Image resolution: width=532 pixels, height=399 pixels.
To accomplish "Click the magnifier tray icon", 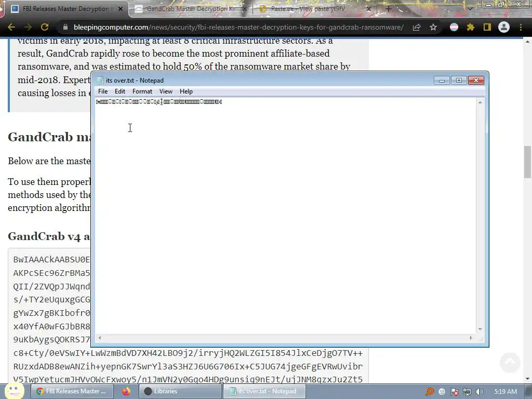I will (430, 392).
